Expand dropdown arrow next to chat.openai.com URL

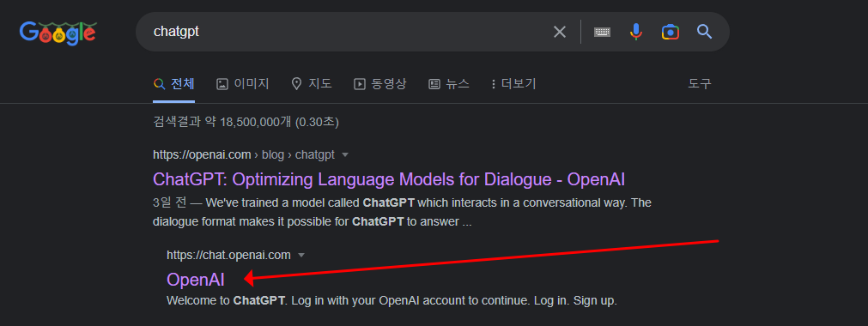click(x=301, y=255)
